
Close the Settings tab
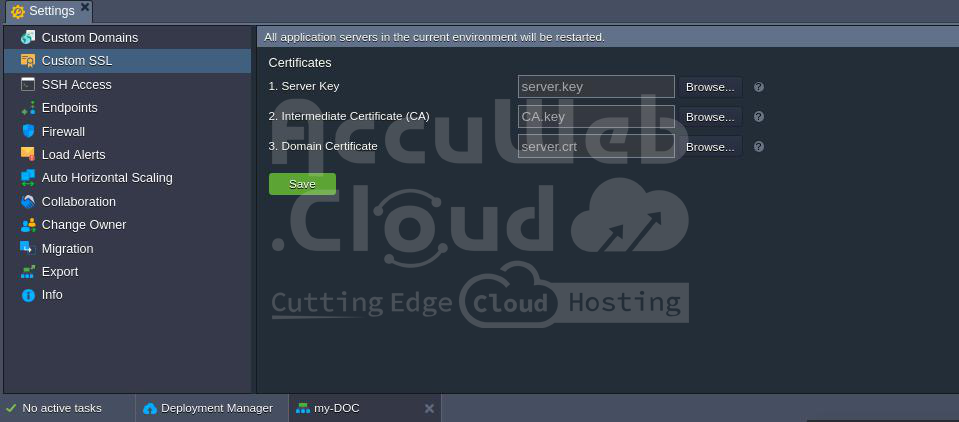[85, 7]
